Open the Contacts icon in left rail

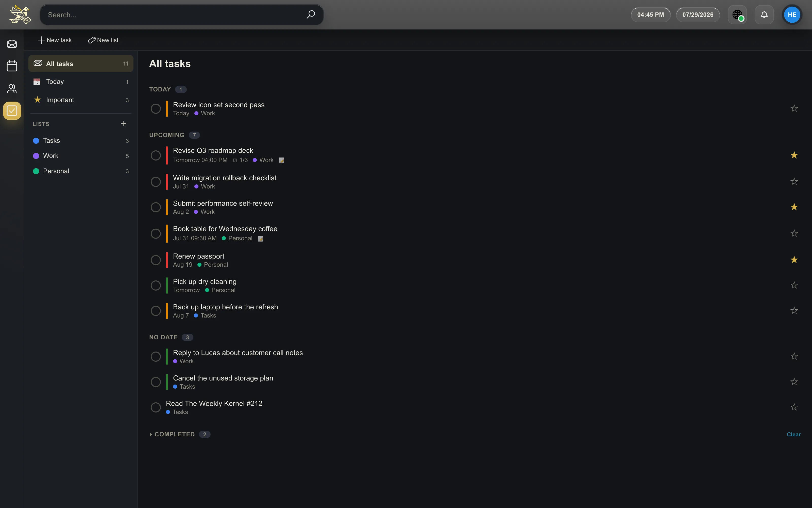pyautogui.click(x=12, y=88)
